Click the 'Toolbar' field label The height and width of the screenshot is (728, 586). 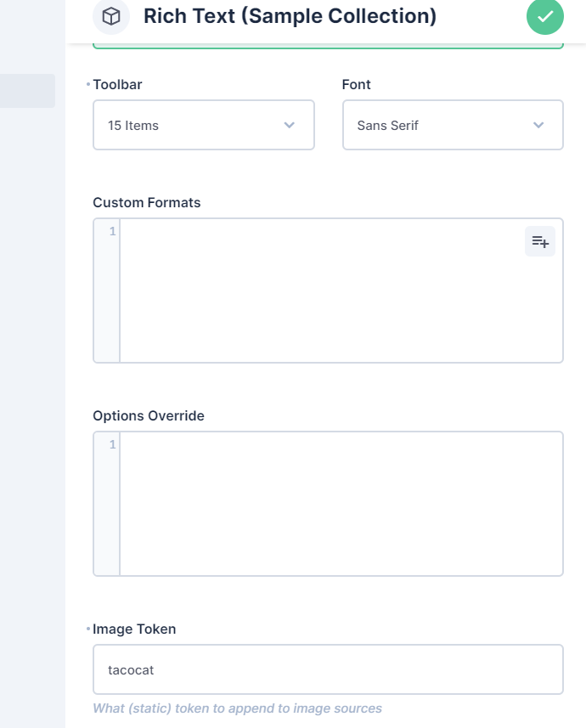(x=117, y=85)
